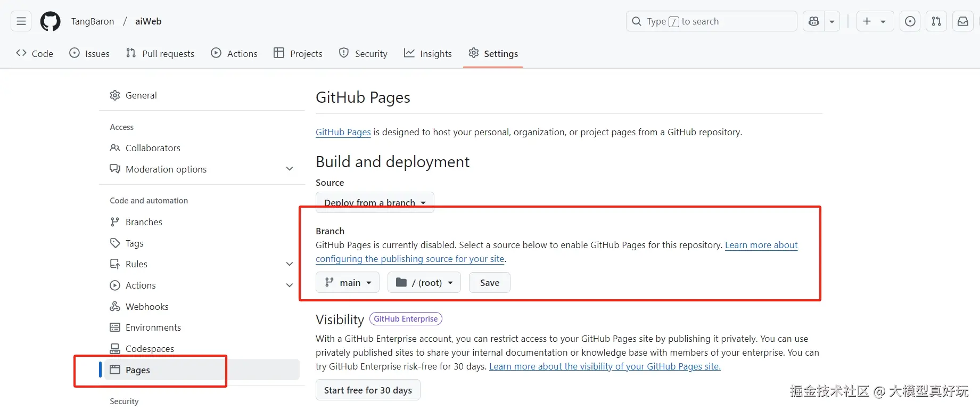The height and width of the screenshot is (410, 980).
Task: Open notifications inbox icon
Action: (x=963, y=21)
